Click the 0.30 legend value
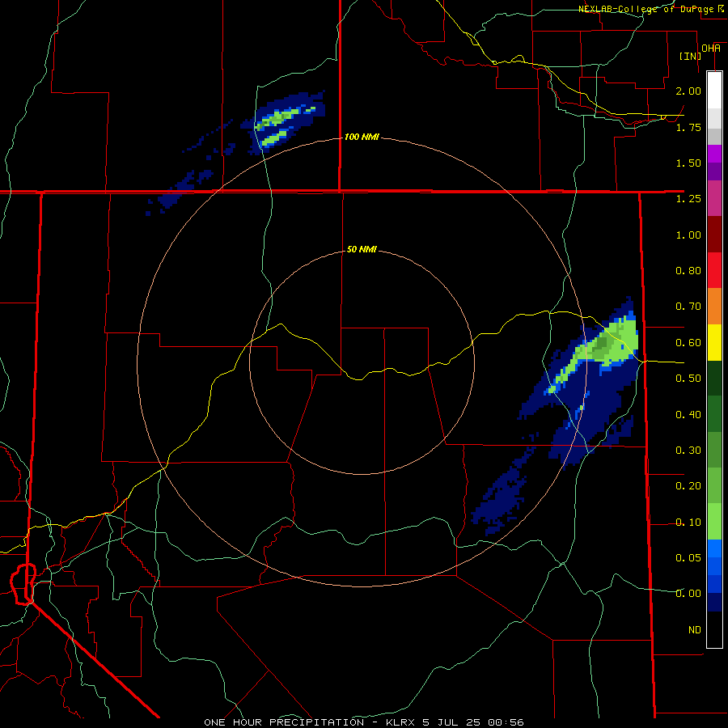Screen dimensions: 728x728 [x=688, y=451]
